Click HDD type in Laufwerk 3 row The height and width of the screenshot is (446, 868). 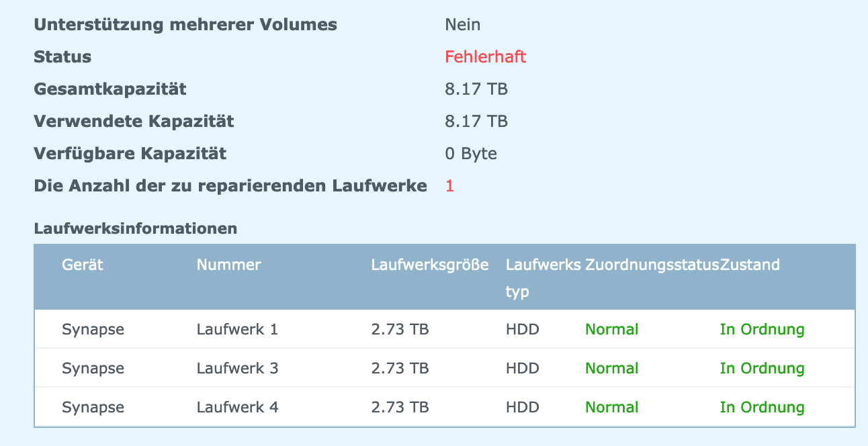pyautogui.click(x=522, y=368)
